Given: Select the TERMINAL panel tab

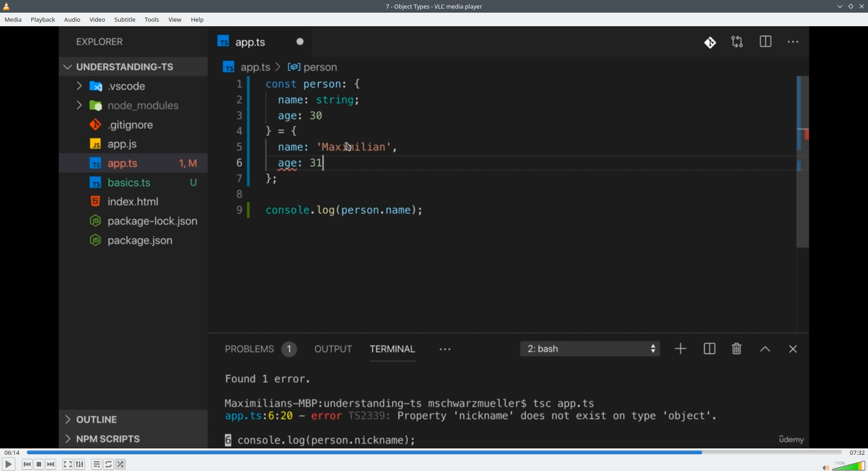Looking at the screenshot, I should 392,349.
